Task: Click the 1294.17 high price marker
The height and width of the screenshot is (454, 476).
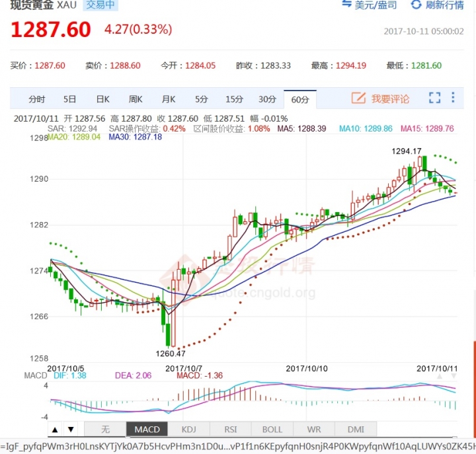Action: [x=407, y=151]
